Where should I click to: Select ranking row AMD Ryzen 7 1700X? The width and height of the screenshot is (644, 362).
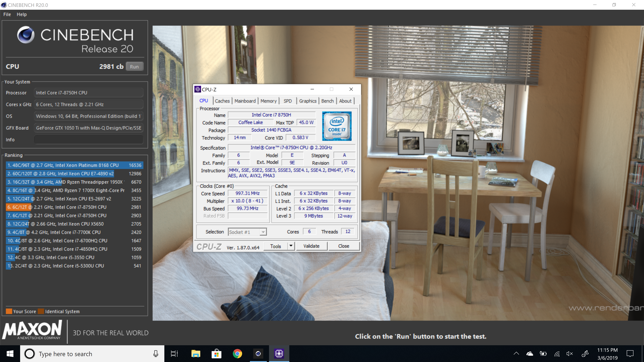coord(74,190)
